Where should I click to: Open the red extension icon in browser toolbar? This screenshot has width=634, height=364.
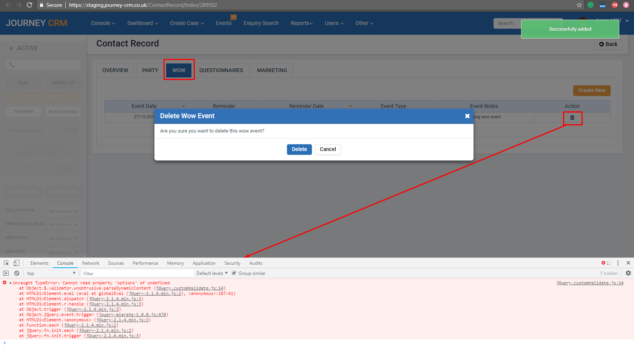tap(615, 5)
